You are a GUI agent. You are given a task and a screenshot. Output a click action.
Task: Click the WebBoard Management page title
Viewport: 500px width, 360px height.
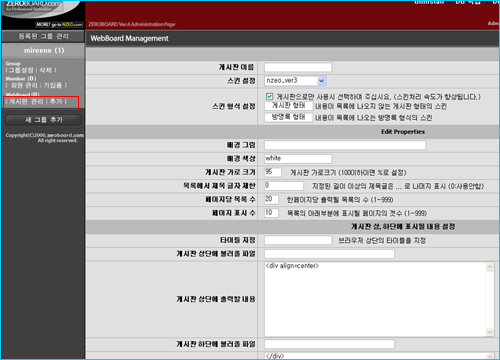click(x=129, y=38)
